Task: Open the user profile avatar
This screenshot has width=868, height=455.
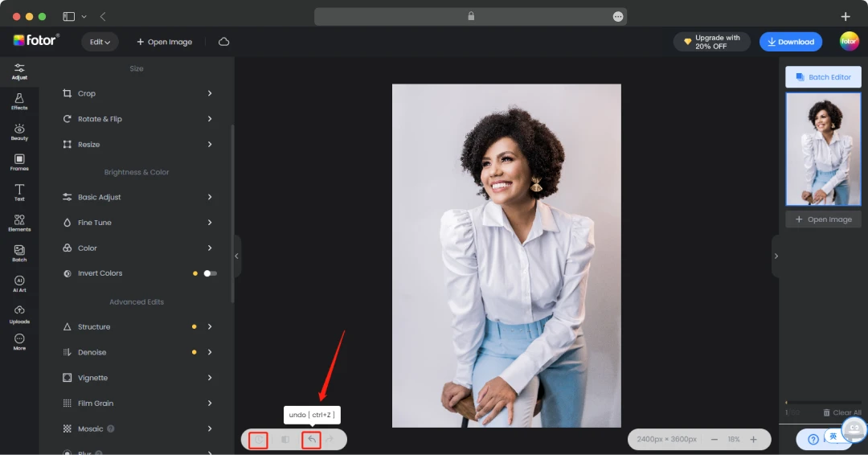Action: point(850,42)
